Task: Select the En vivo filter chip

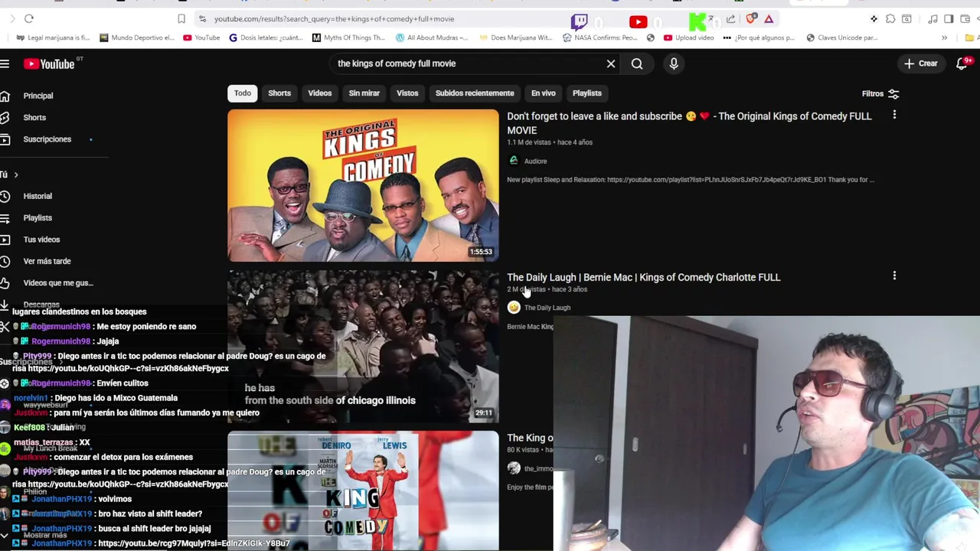Action: pos(544,93)
